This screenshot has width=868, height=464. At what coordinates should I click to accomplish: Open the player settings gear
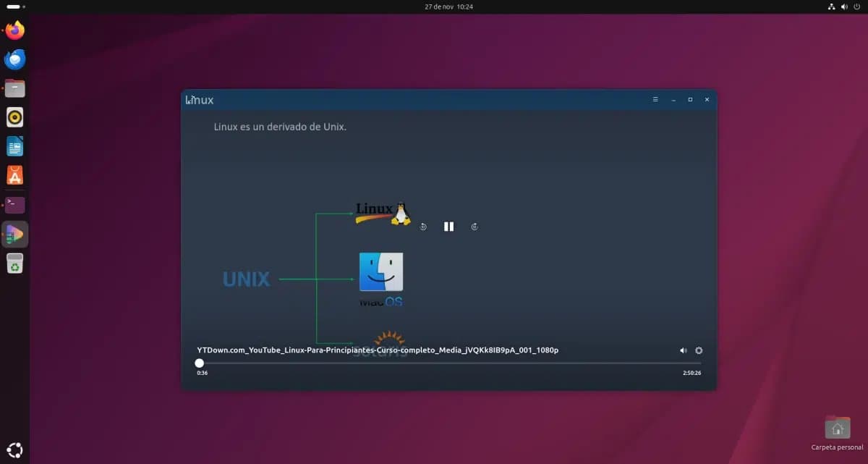coord(699,350)
